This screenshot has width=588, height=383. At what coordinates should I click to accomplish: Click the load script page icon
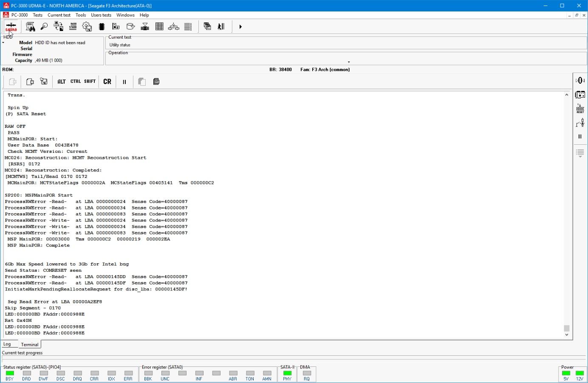point(30,82)
